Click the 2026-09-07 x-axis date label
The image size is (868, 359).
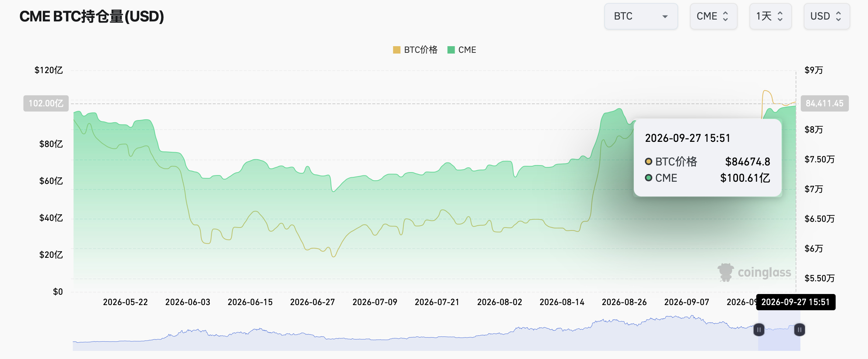coord(687,302)
